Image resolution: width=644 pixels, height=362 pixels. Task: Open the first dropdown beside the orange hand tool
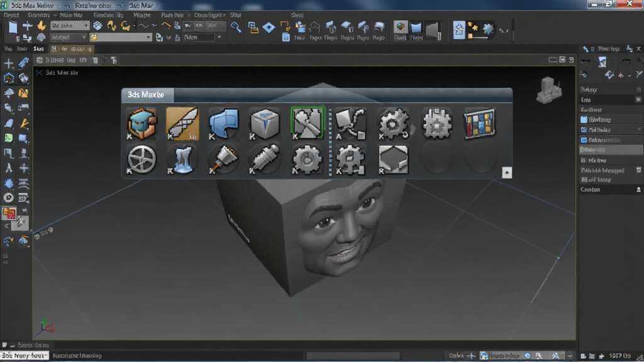(x=69, y=26)
